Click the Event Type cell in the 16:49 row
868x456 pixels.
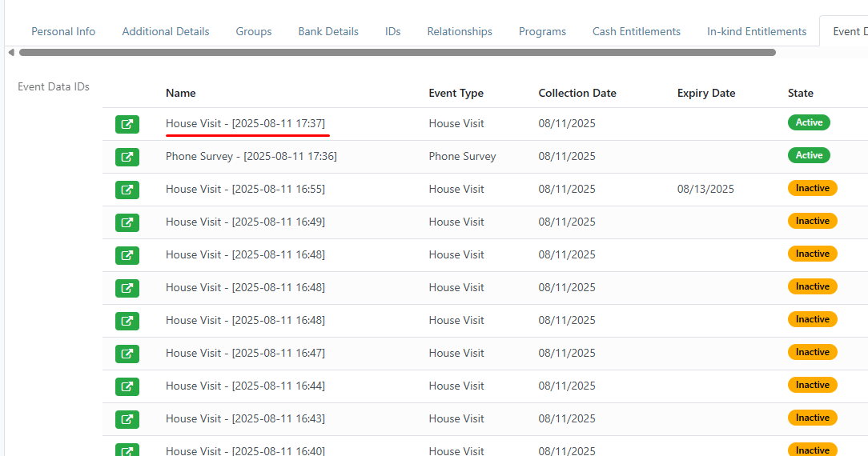(x=456, y=222)
